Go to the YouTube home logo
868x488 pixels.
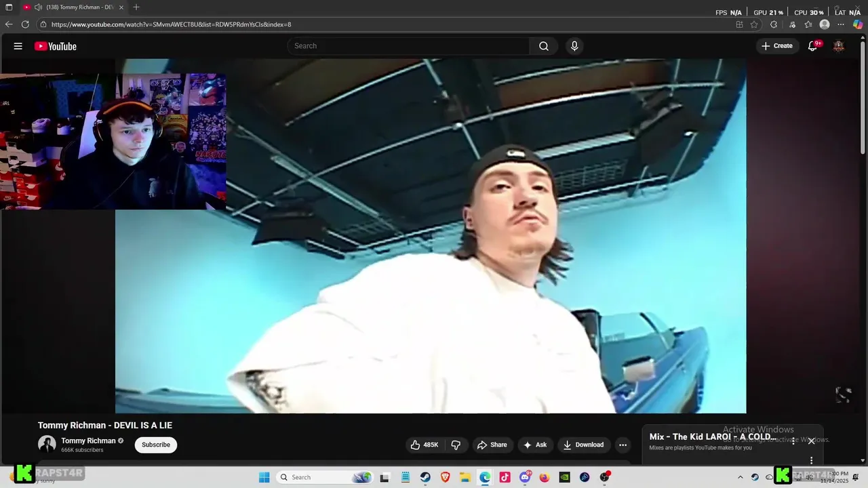56,46
